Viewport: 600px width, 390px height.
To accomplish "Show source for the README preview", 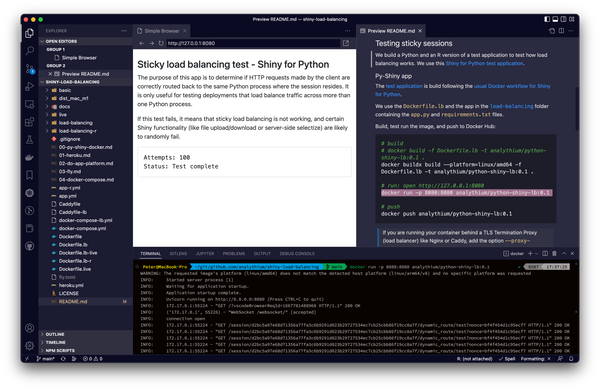I will 552,31.
